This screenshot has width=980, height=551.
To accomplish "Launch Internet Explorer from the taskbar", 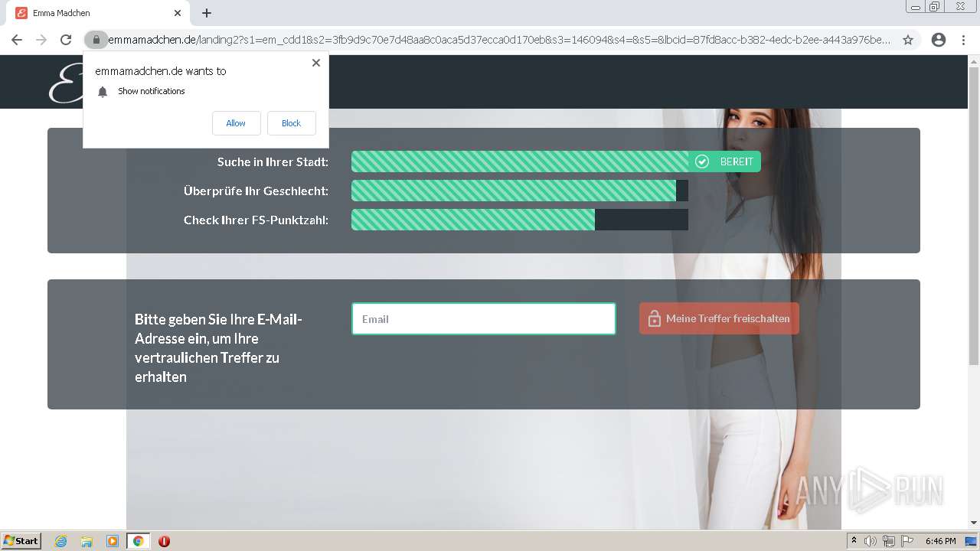I will pos(60,541).
